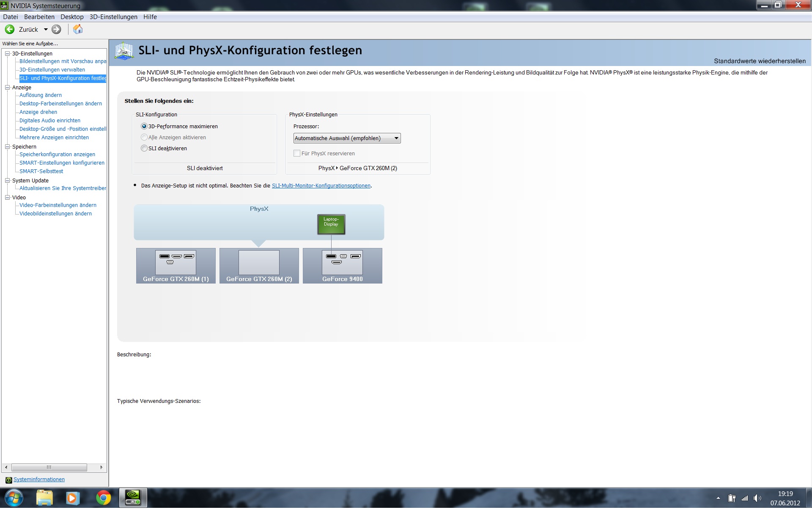Click the Systeminformationen icon
Image resolution: width=812 pixels, height=518 pixels.
(8, 480)
